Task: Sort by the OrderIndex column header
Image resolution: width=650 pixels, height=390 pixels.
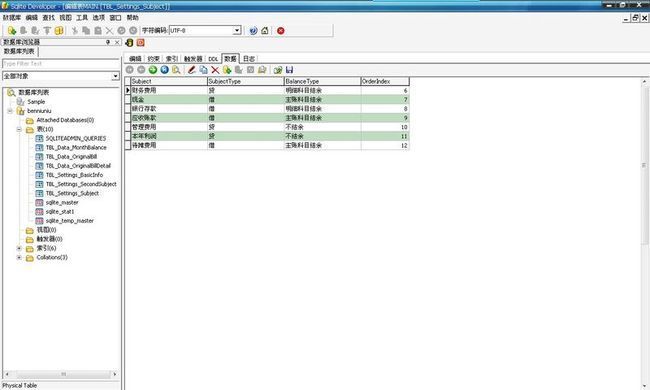Action: click(385, 81)
